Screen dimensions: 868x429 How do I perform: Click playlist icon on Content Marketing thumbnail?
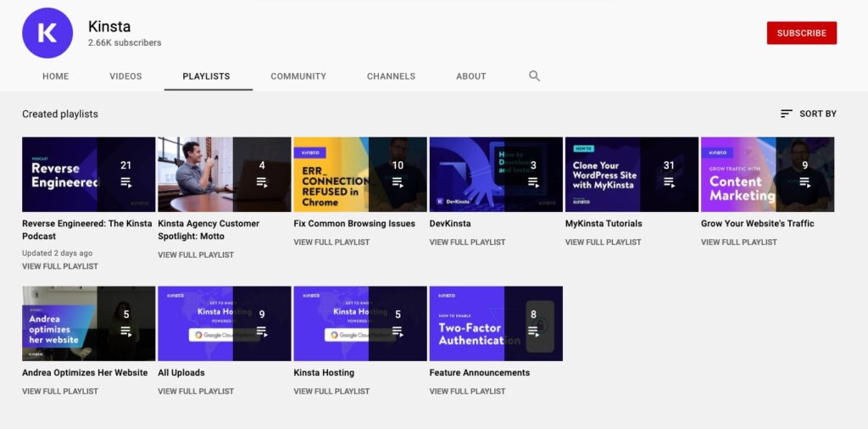pos(804,182)
